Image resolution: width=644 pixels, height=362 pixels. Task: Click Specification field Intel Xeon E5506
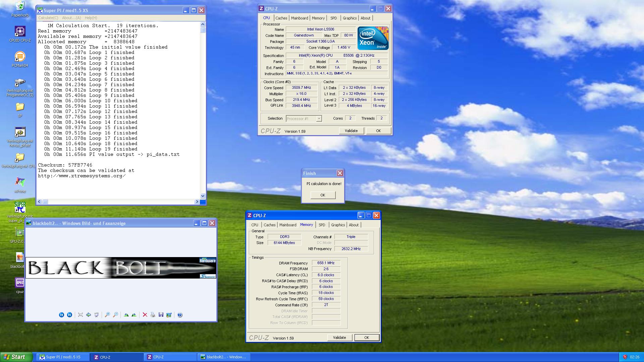pos(336,55)
